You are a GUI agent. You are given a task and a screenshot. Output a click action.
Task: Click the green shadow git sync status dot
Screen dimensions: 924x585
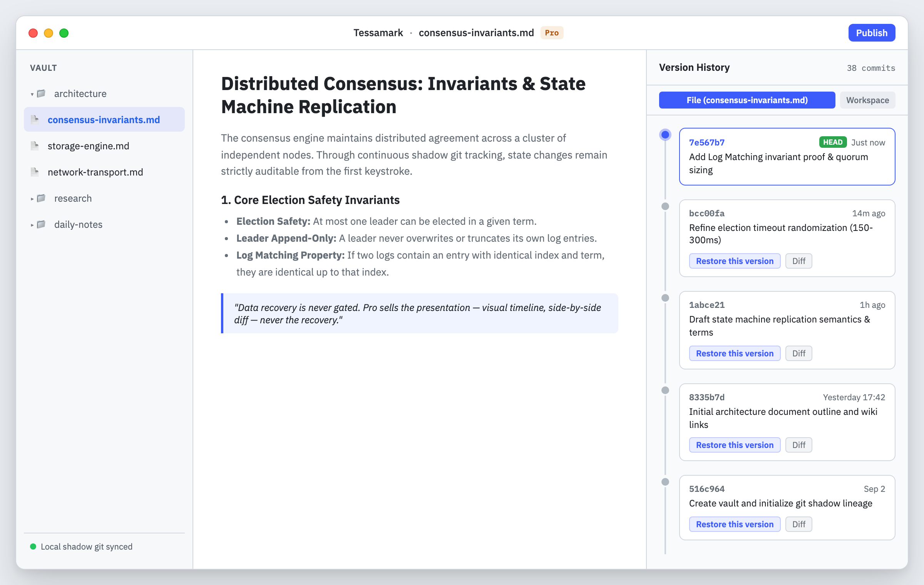click(33, 547)
